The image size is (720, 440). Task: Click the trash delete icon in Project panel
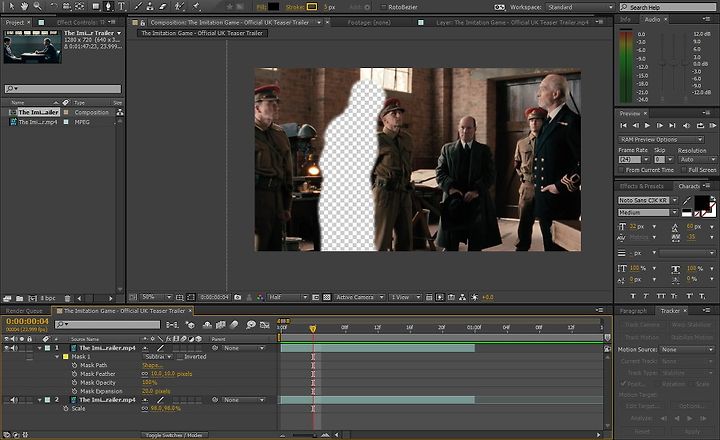click(68, 298)
